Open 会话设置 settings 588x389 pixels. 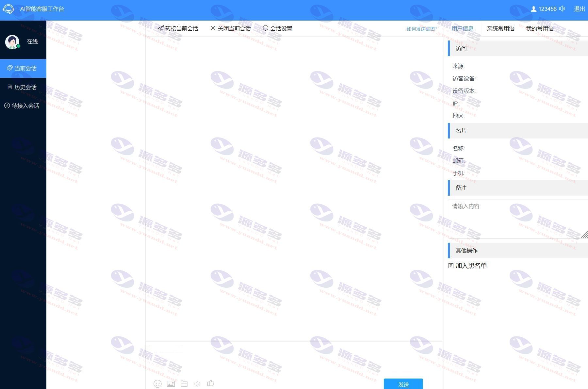278,28
